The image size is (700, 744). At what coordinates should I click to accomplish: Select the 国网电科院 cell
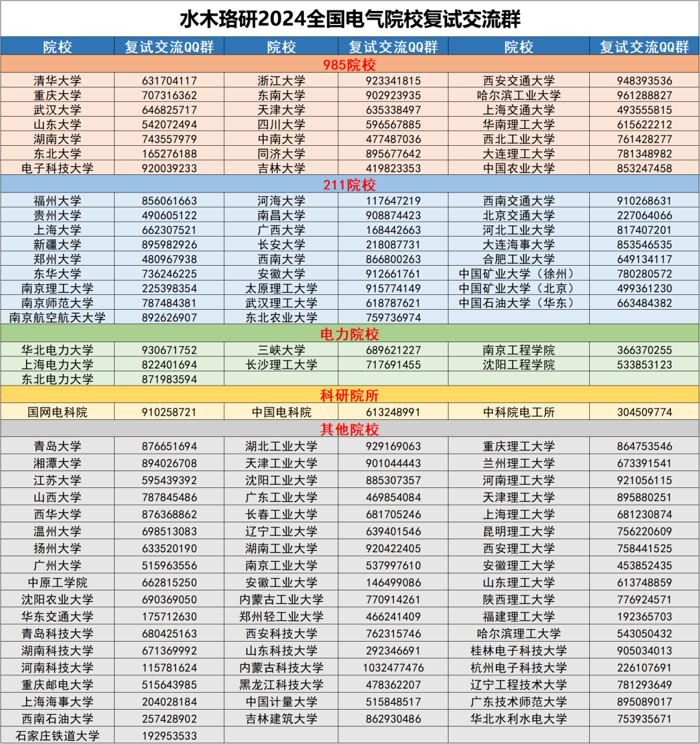[x=58, y=412]
